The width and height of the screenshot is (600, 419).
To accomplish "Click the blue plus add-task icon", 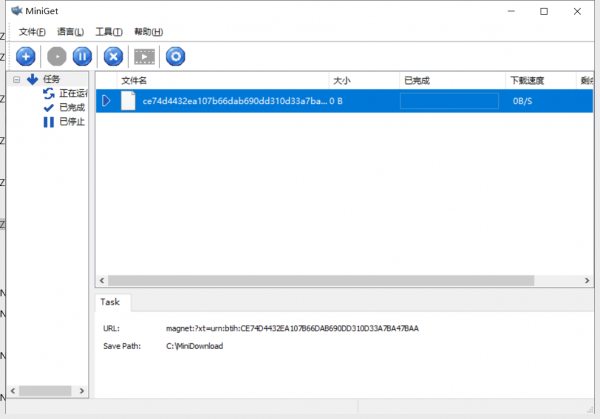I will 26,57.
